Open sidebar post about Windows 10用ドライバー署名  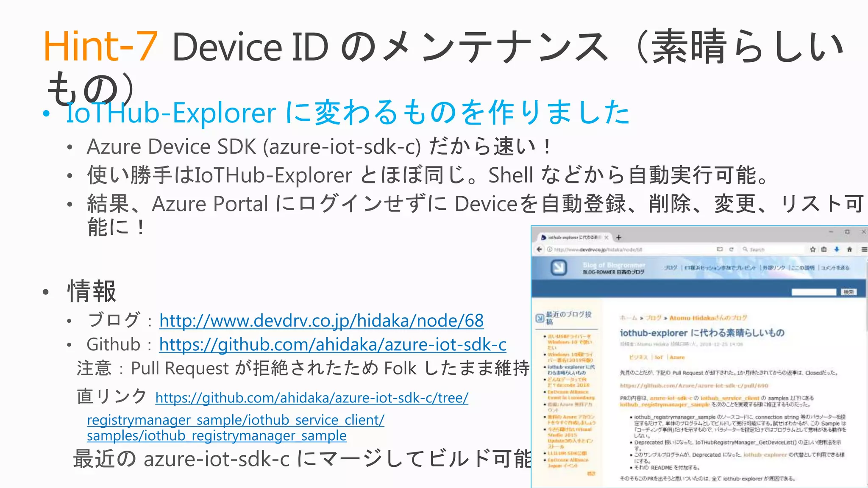[570, 357]
